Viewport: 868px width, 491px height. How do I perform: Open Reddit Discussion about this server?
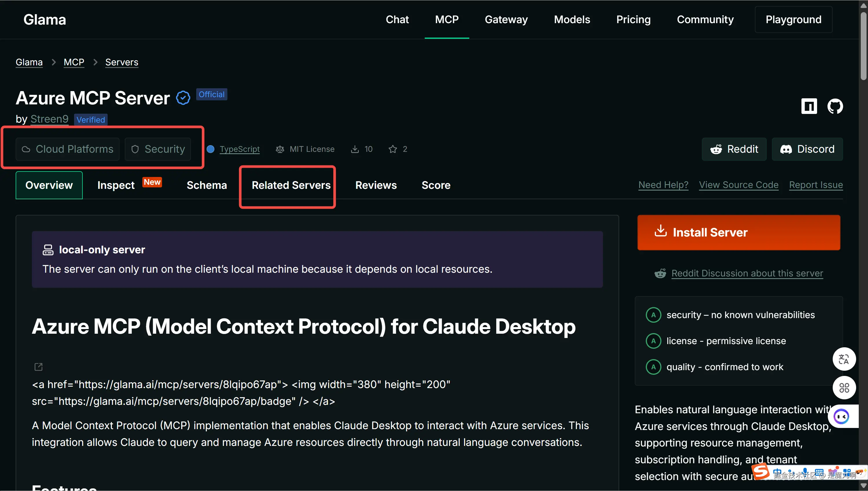(747, 273)
